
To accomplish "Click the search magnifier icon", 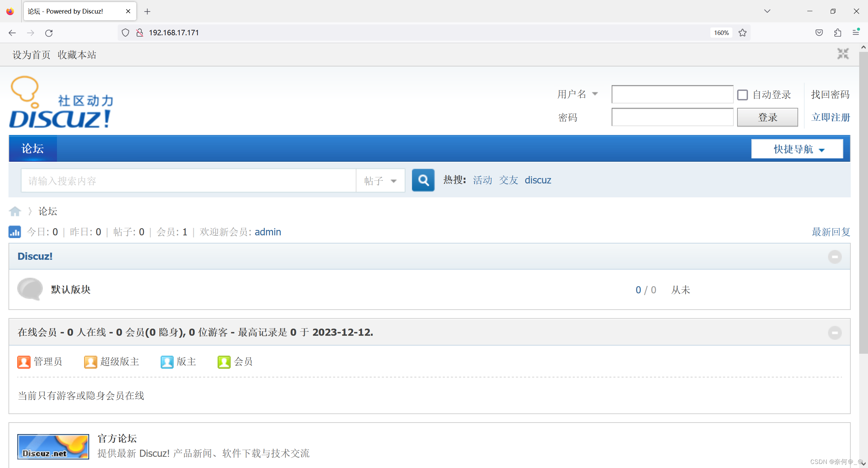I will pos(423,180).
